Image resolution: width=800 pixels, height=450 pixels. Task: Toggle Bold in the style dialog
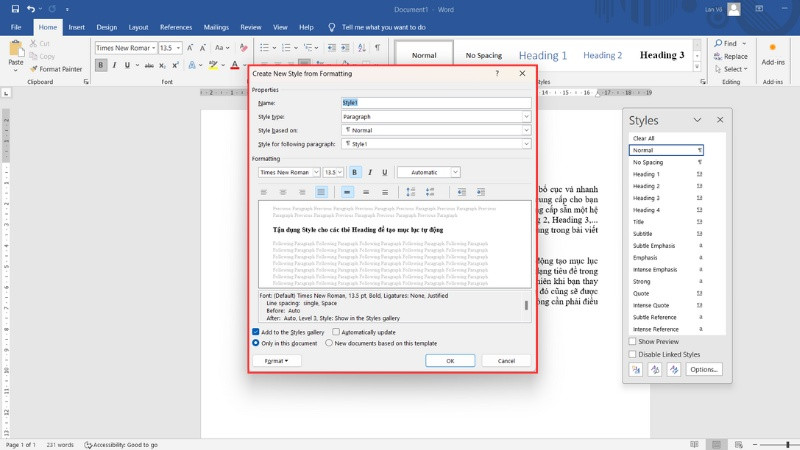click(x=355, y=172)
